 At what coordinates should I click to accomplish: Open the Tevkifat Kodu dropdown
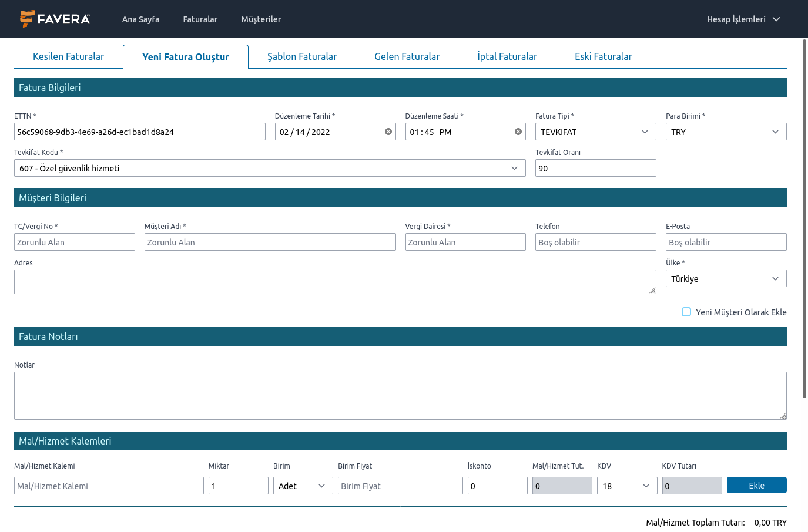pyautogui.click(x=269, y=168)
